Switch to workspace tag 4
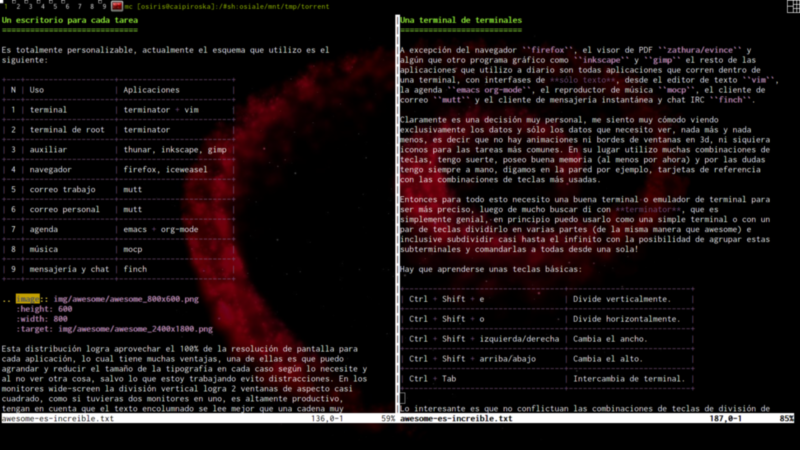 (43, 6)
